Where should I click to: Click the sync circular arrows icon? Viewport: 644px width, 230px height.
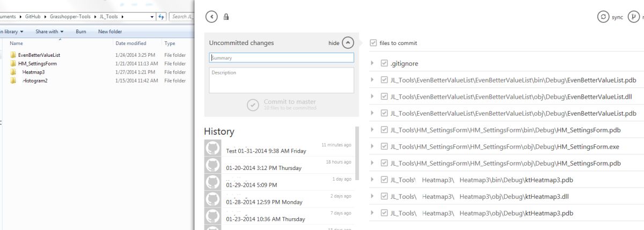[x=603, y=17]
